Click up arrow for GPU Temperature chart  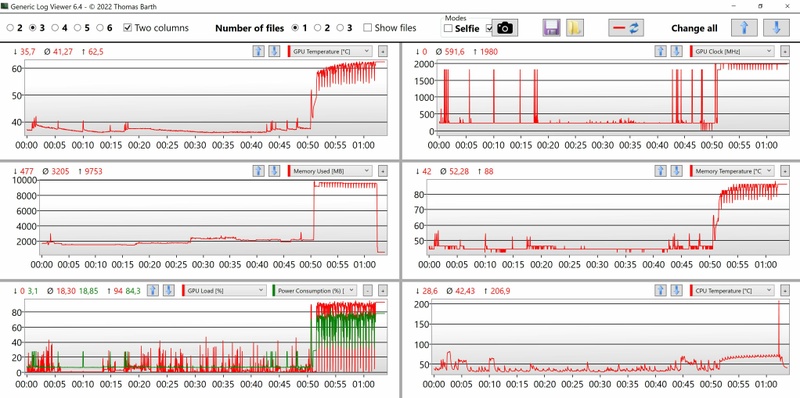(x=258, y=51)
